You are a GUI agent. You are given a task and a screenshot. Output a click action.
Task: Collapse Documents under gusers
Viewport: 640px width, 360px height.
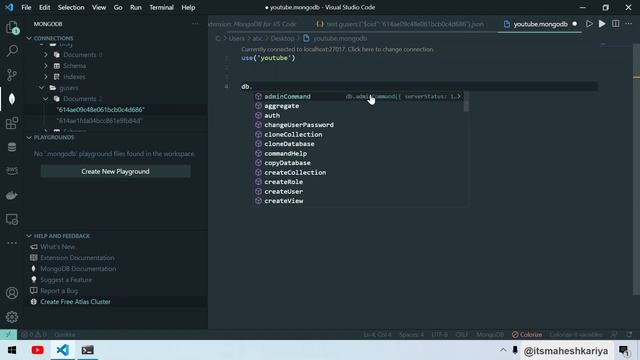46,99
